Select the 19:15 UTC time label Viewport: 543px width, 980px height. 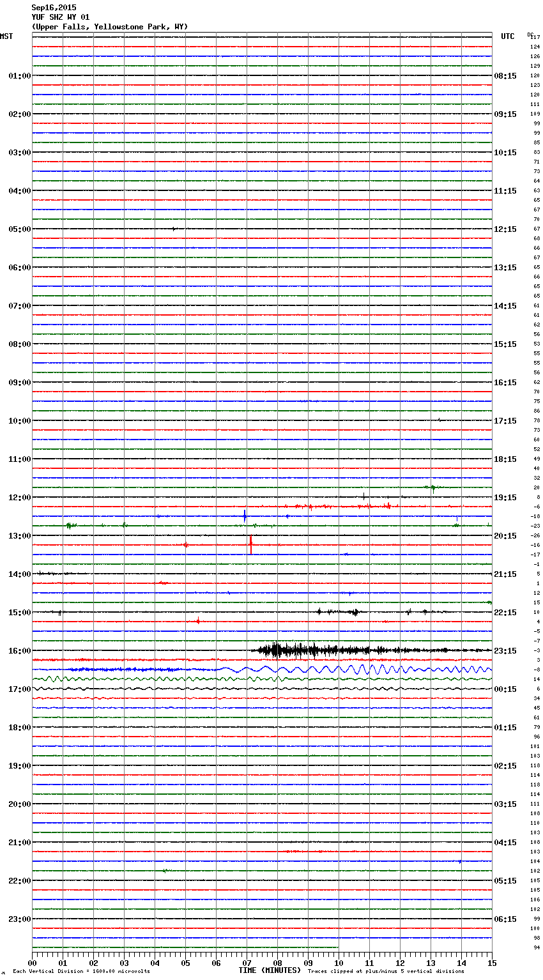[505, 498]
